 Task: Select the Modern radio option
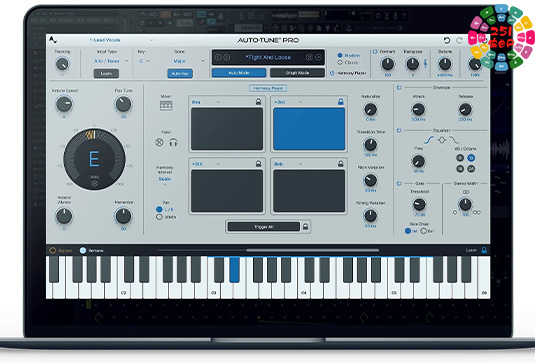click(x=340, y=55)
